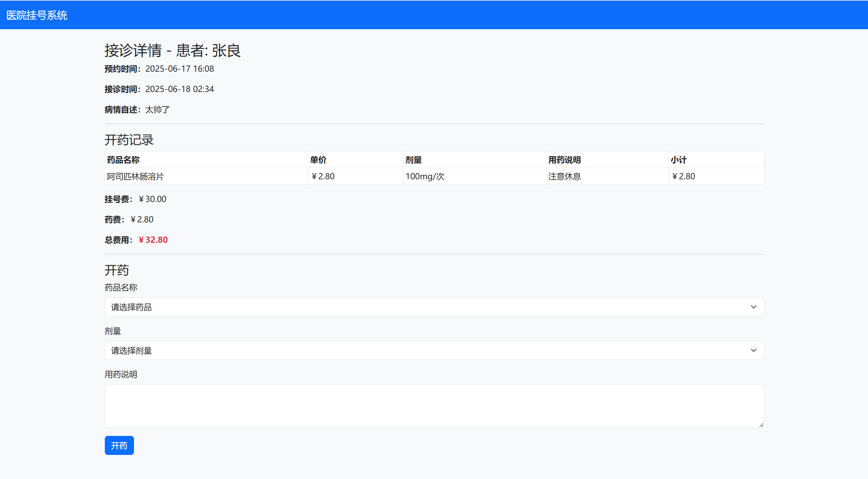Click the chevron arrow of dosage select

tap(753, 350)
